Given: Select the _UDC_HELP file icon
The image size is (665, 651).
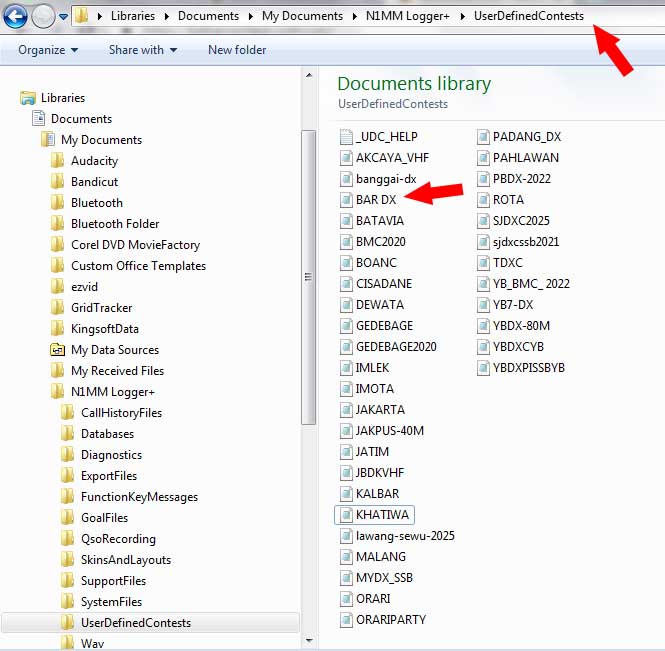Looking at the screenshot, I should pyautogui.click(x=347, y=137).
